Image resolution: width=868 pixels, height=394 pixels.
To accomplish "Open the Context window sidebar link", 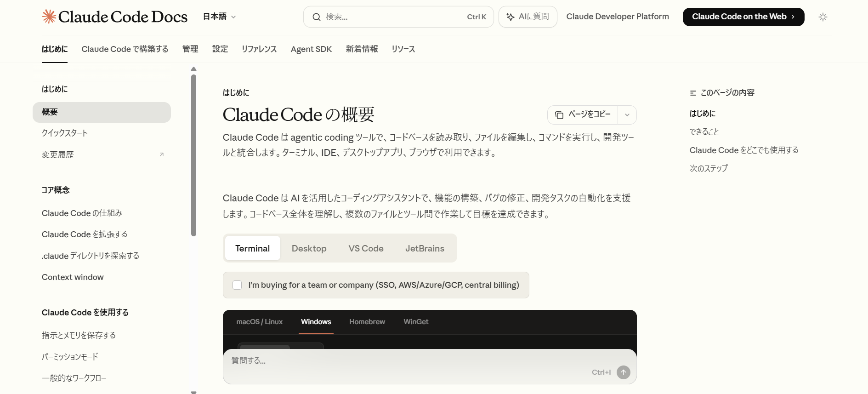I will point(73,277).
